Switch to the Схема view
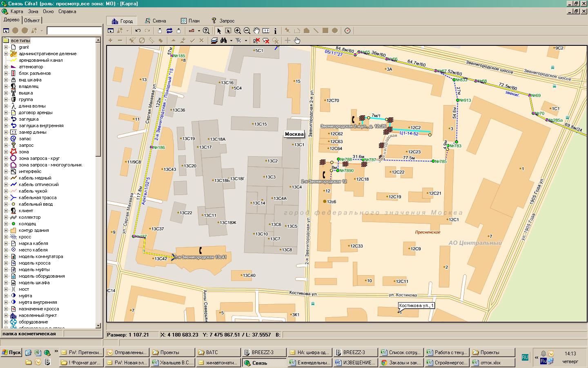Image resolution: width=588 pixels, height=368 pixels. (155, 21)
